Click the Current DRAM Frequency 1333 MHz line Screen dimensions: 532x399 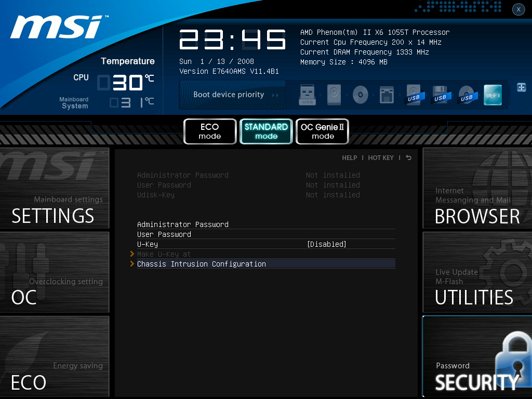(365, 52)
